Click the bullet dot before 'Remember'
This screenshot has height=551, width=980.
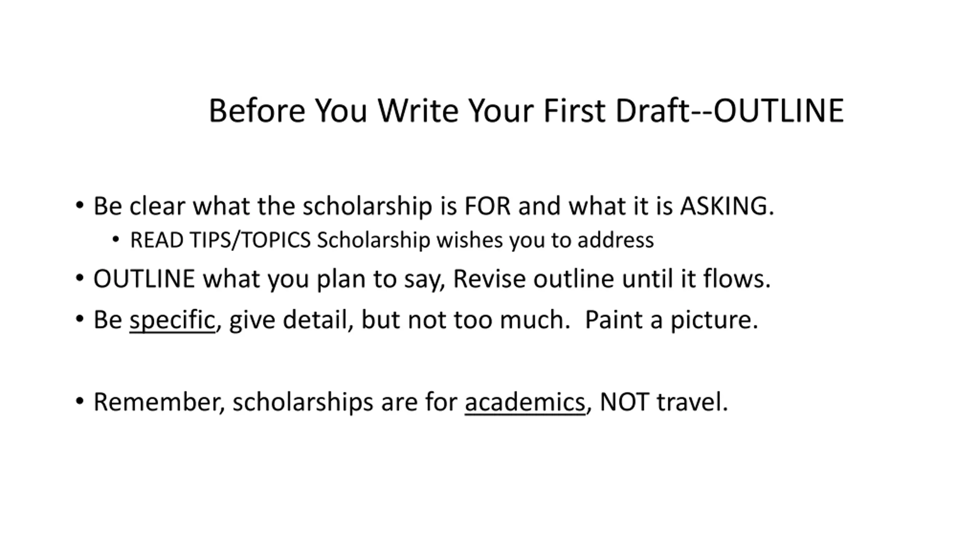(80, 401)
